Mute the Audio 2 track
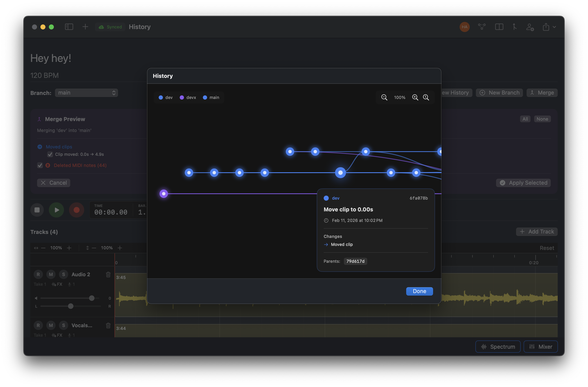588x387 pixels. (51, 274)
